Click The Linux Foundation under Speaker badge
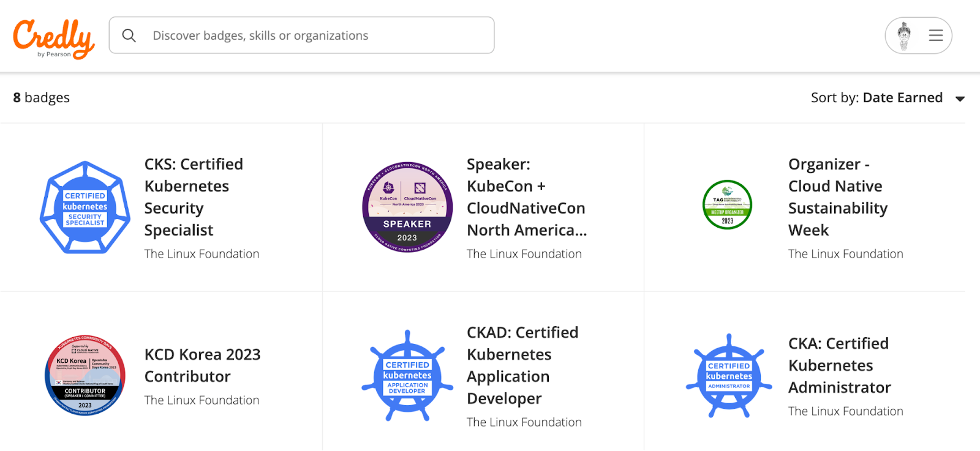980x451 pixels. [524, 254]
